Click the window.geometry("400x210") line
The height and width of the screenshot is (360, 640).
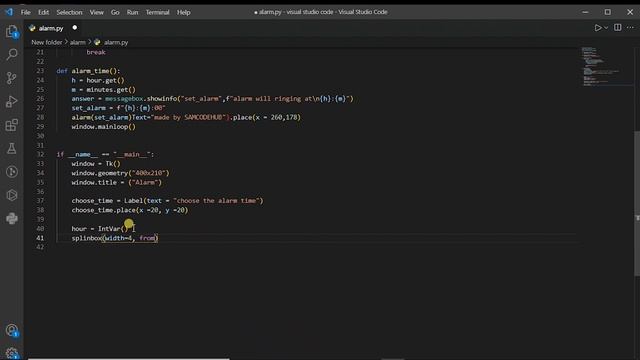point(120,173)
